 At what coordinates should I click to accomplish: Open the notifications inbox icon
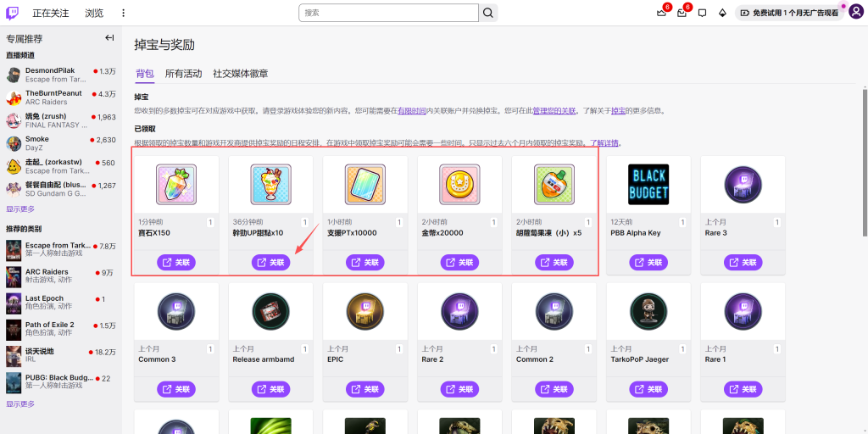[x=682, y=13]
